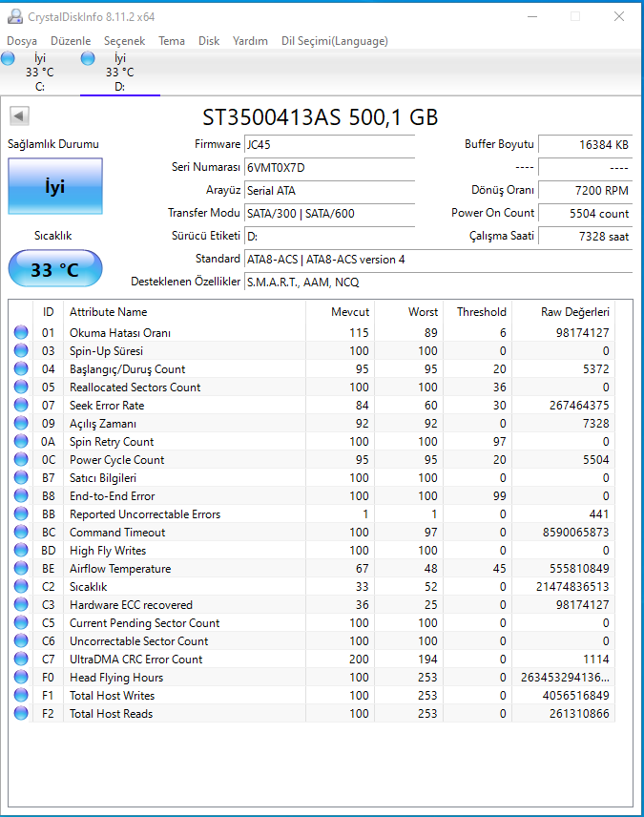Click the Worst column header
Screen dimensions: 644x817
(x=409, y=312)
